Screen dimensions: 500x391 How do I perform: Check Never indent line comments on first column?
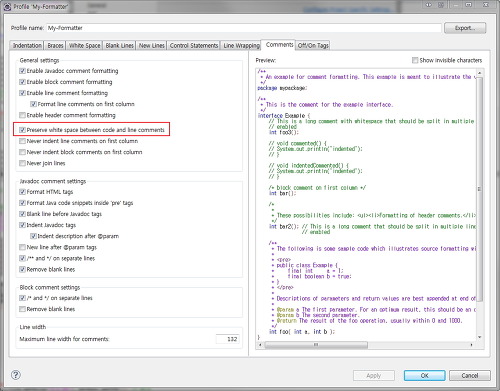[22, 141]
